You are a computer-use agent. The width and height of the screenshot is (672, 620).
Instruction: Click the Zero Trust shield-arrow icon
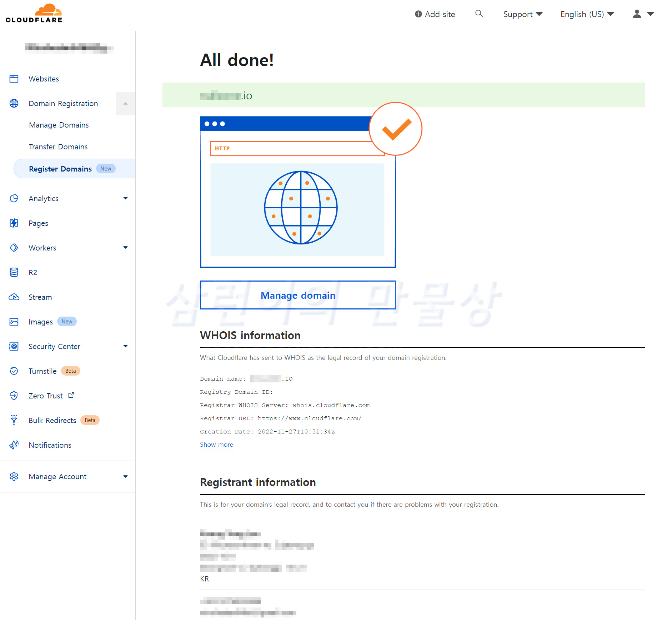[x=14, y=396]
